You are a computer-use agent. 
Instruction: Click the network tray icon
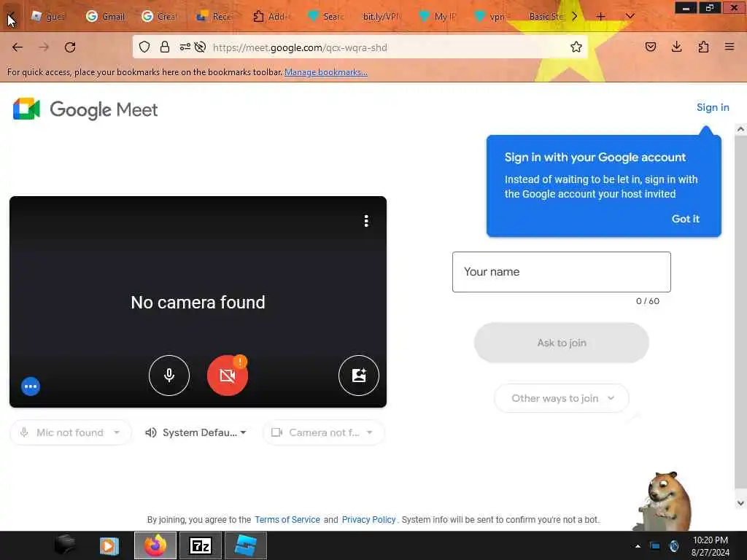pyautogui.click(x=655, y=546)
